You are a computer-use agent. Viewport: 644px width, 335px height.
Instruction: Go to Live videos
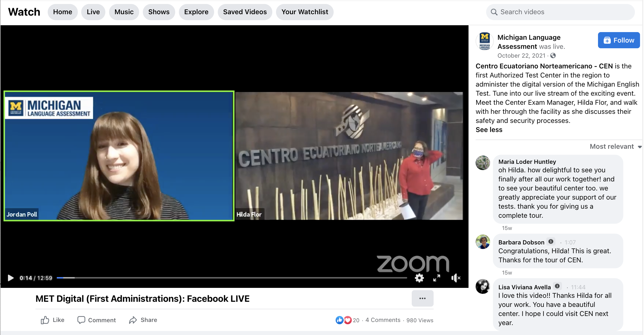click(x=93, y=12)
